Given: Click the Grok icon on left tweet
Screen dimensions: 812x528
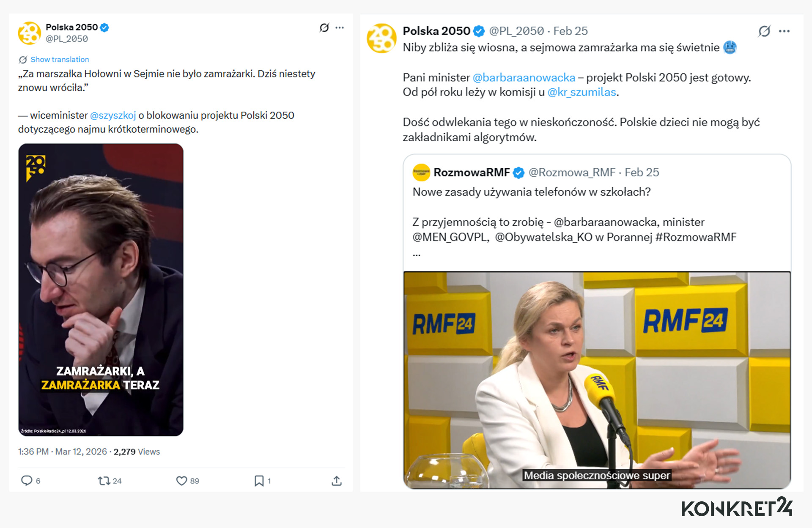Looking at the screenshot, I should coord(324,28).
